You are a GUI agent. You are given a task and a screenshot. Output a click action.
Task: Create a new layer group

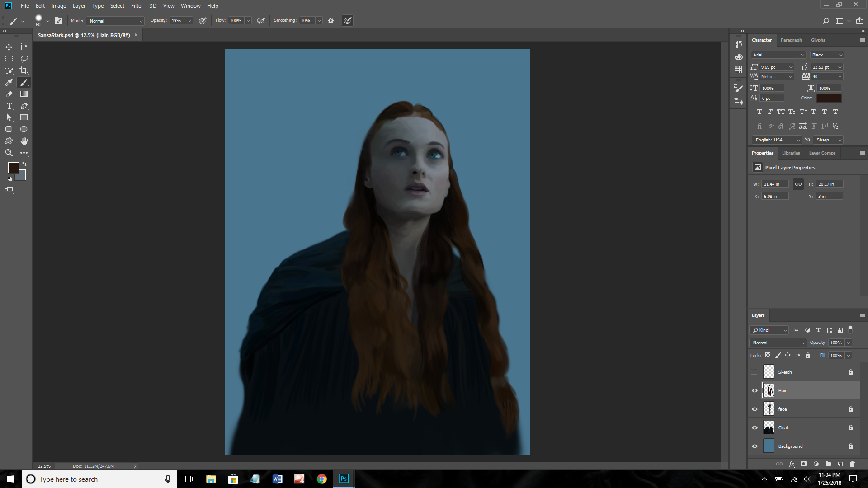pyautogui.click(x=828, y=464)
